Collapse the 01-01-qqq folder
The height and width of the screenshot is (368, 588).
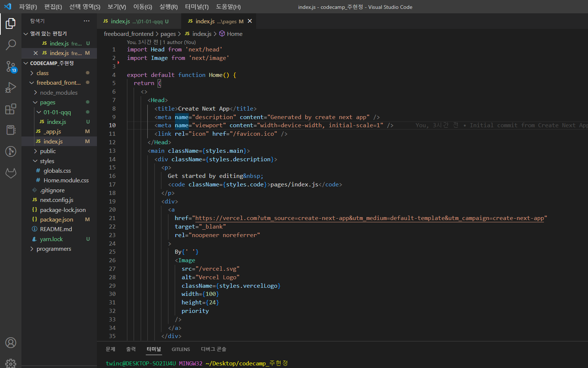click(39, 112)
